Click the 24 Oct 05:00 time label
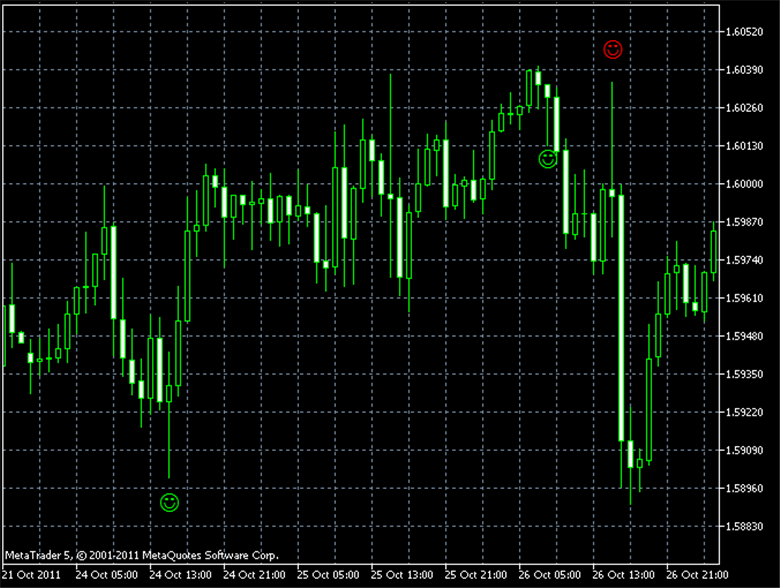This screenshot has width=780, height=588. click(106, 575)
